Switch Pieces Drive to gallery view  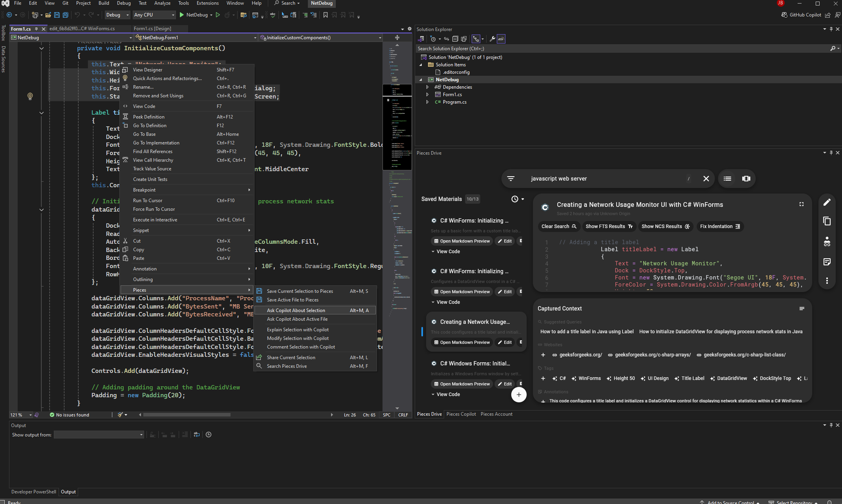[746, 179]
